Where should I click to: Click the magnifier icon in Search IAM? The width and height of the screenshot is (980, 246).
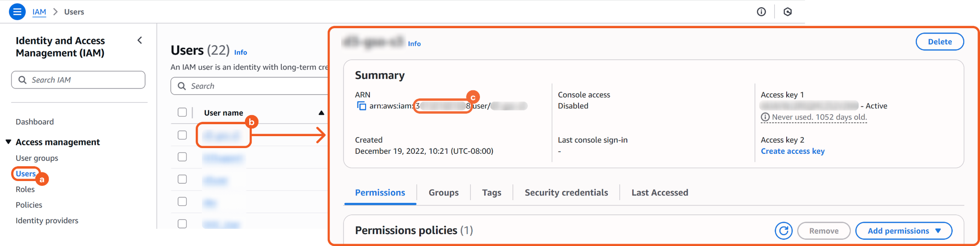pyautogui.click(x=22, y=80)
